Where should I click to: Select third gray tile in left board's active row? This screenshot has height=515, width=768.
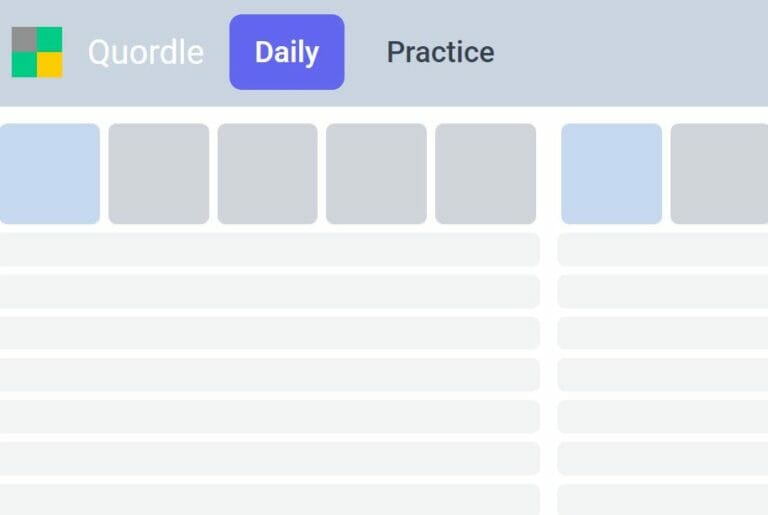[x=267, y=173]
